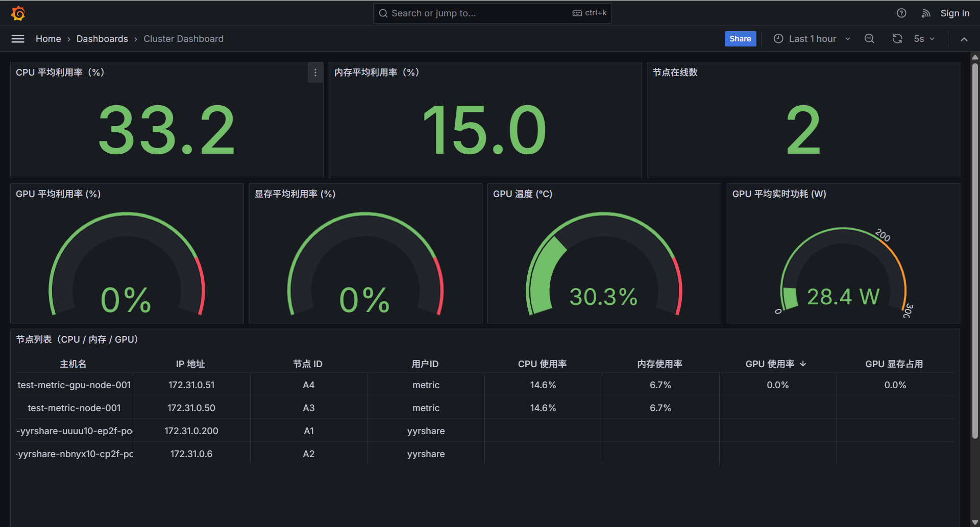The height and width of the screenshot is (527, 980).
Task: Open the help question mark icon
Action: [x=901, y=13]
